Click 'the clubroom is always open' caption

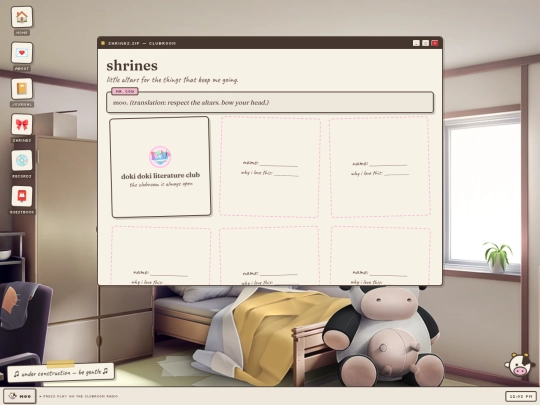pyautogui.click(x=161, y=185)
